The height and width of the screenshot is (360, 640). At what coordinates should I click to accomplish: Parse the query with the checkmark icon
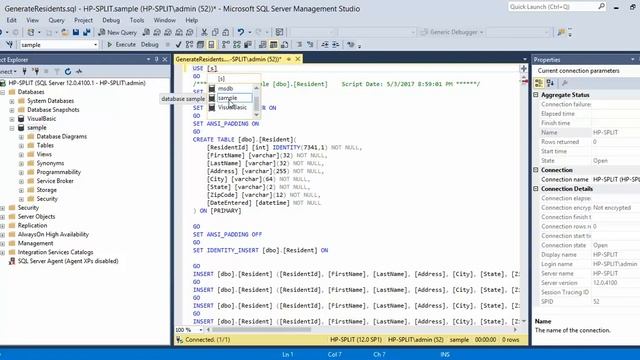tap(178, 44)
